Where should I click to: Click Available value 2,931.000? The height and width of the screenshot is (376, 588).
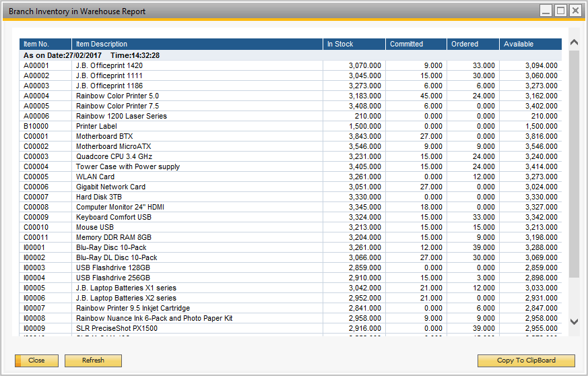pyautogui.click(x=541, y=299)
